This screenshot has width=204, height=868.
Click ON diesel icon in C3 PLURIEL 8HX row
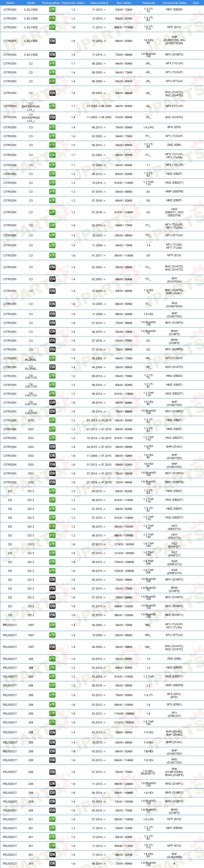click(x=52, y=367)
